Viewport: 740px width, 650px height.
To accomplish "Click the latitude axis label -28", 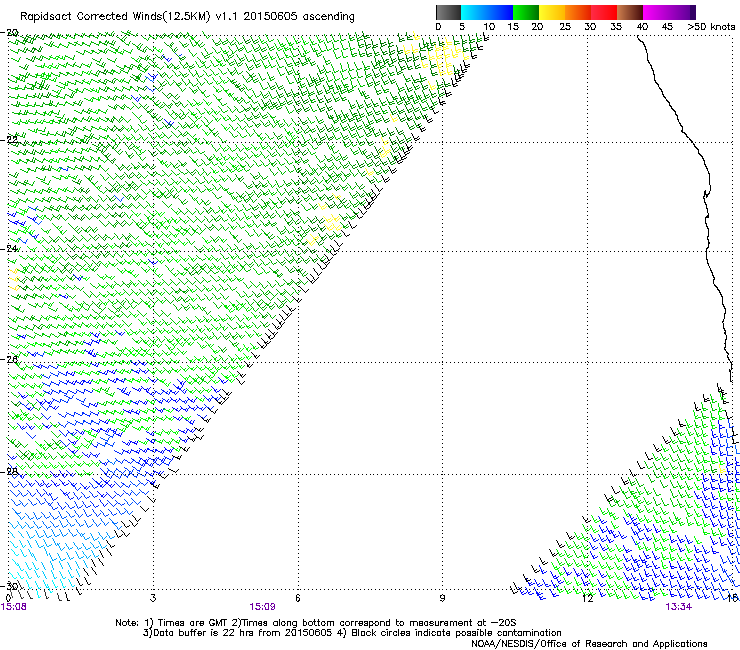I will 9,471.
